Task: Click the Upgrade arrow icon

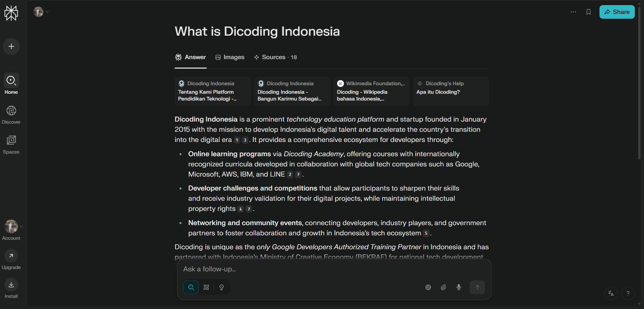Action: click(x=11, y=256)
